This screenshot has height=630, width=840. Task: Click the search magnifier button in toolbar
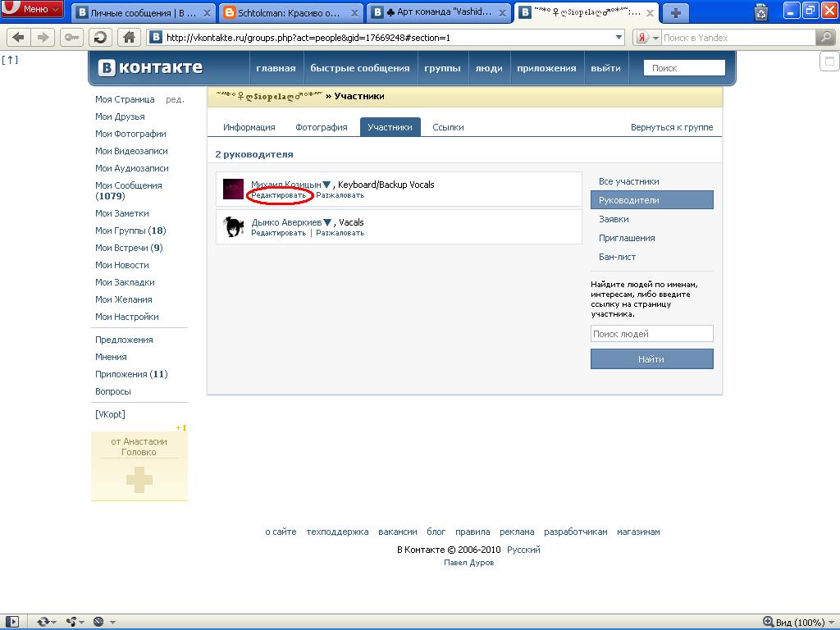(824, 37)
